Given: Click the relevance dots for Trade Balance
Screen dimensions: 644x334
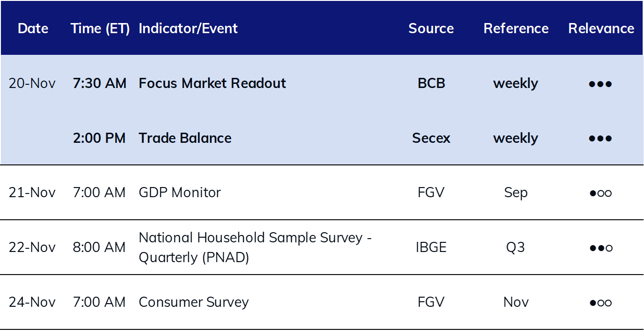Looking at the screenshot, I should (600, 139).
